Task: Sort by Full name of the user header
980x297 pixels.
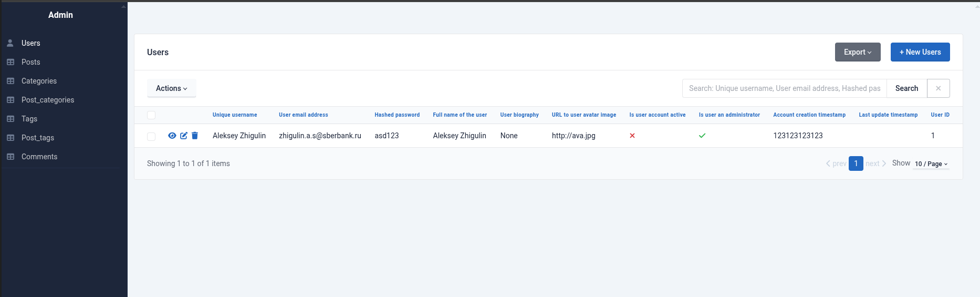Action: (x=460, y=115)
